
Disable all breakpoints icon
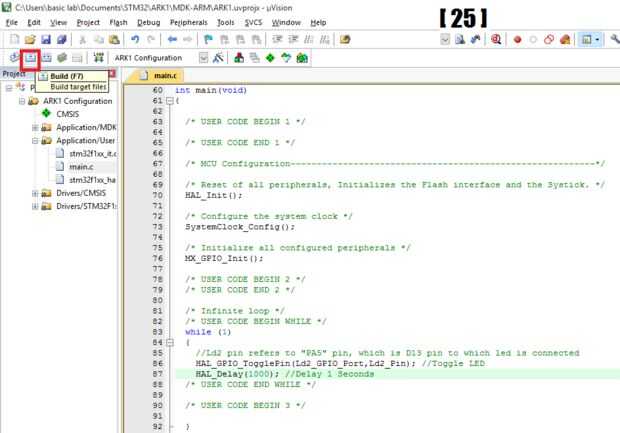(x=549, y=39)
